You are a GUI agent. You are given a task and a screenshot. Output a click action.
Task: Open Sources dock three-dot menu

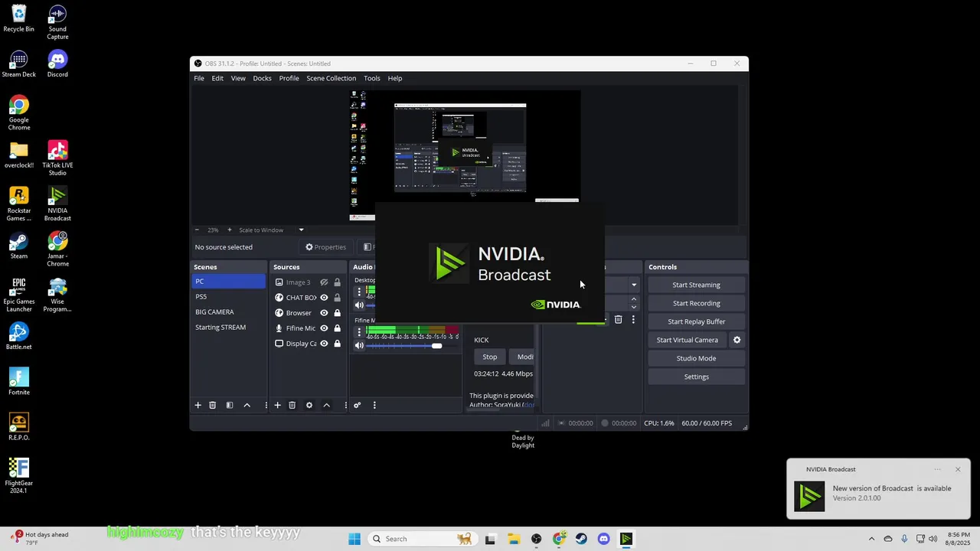coord(345,405)
